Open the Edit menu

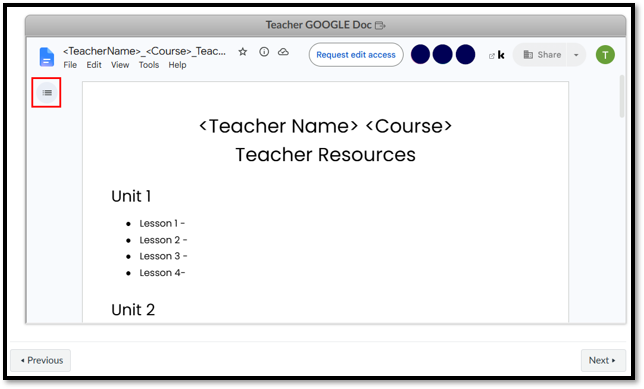(x=94, y=65)
